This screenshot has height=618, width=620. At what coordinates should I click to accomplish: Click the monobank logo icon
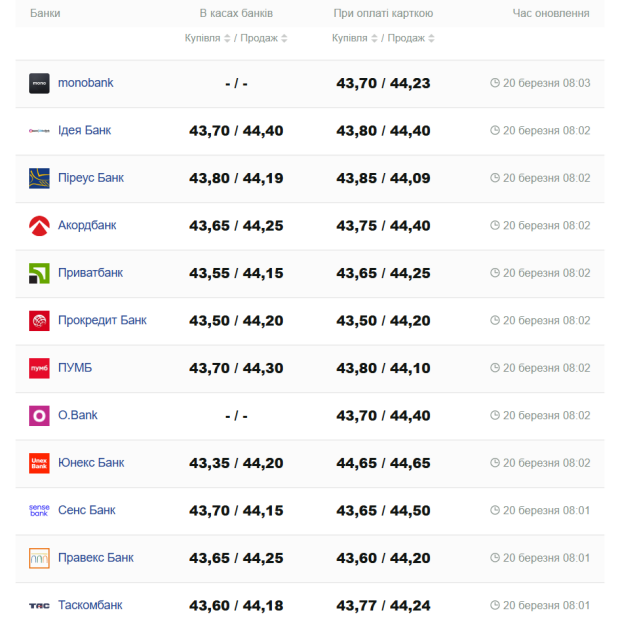click(39, 83)
